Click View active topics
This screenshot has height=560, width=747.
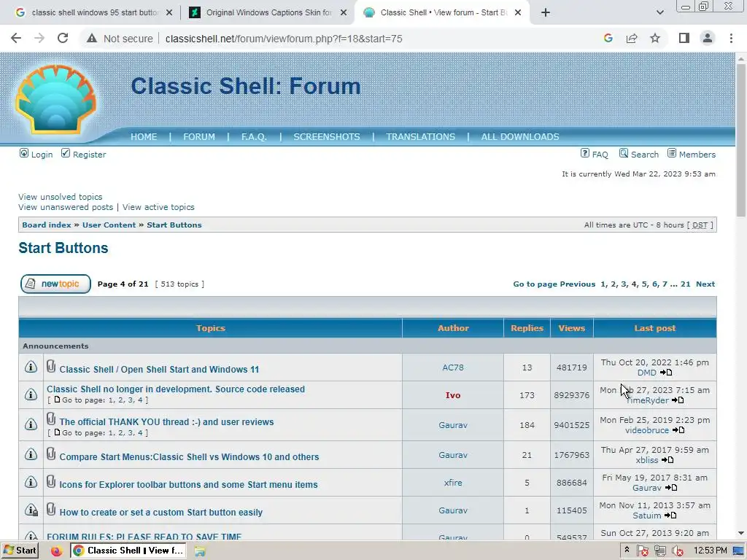click(x=158, y=207)
